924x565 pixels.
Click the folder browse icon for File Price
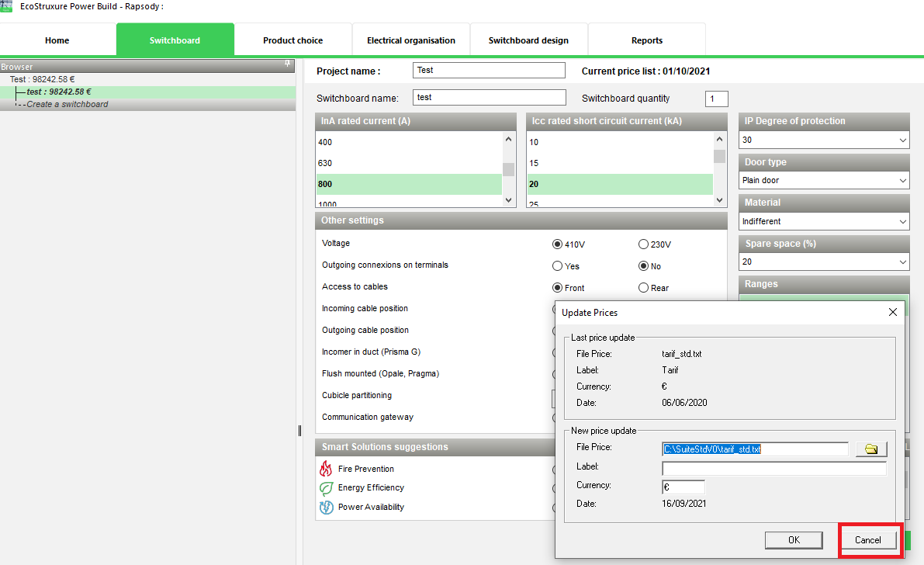point(871,449)
